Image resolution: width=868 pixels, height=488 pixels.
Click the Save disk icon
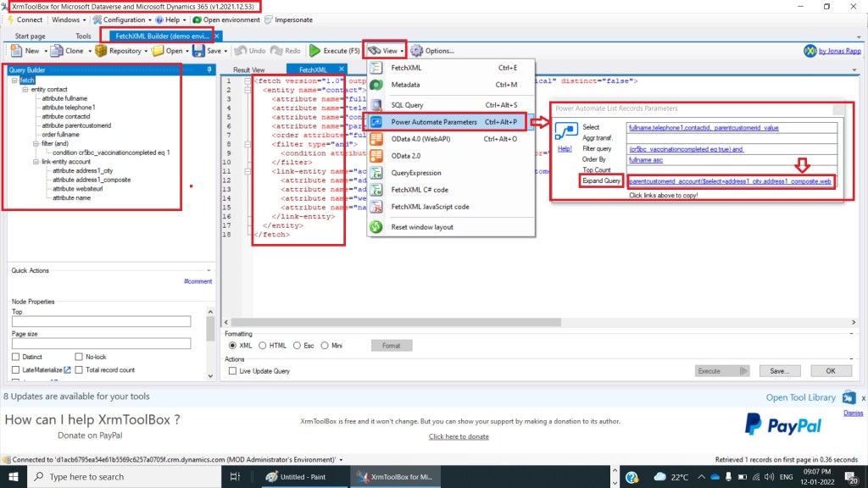click(198, 51)
